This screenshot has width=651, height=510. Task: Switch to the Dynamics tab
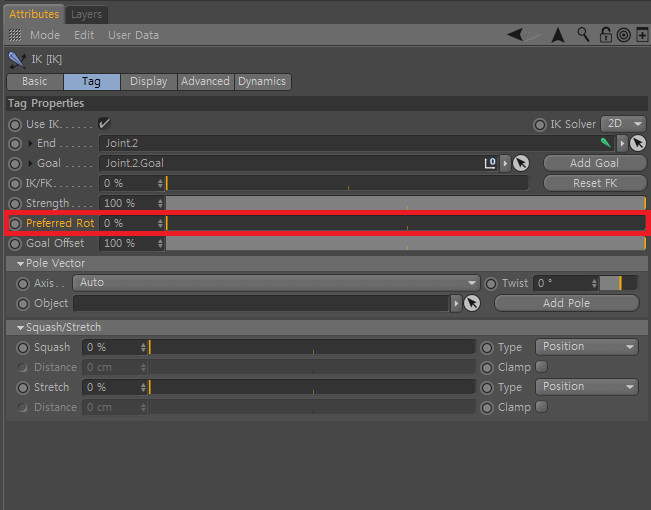262,81
